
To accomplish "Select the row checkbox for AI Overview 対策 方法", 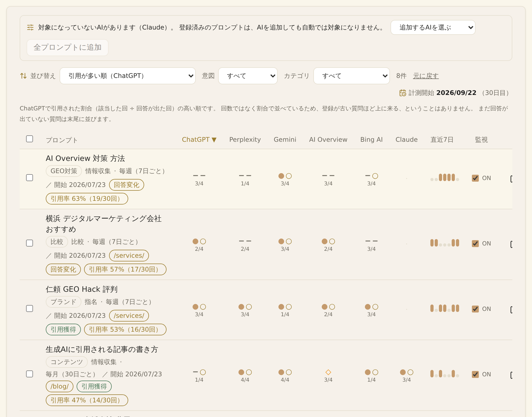I will (30, 178).
